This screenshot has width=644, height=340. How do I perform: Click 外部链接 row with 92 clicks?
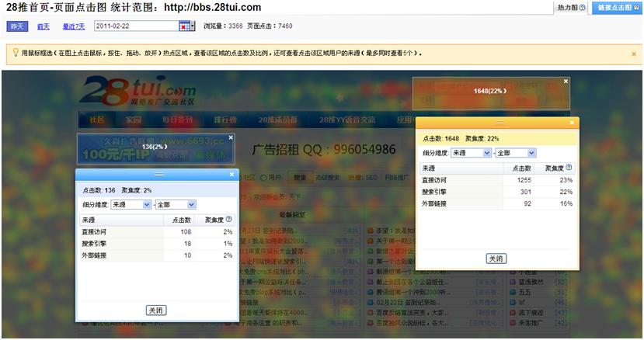pos(497,203)
